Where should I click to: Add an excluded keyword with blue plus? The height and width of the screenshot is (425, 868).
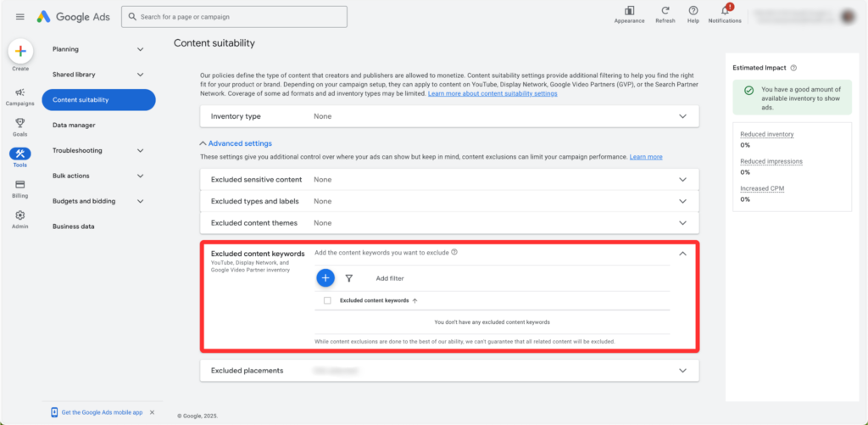pos(325,278)
